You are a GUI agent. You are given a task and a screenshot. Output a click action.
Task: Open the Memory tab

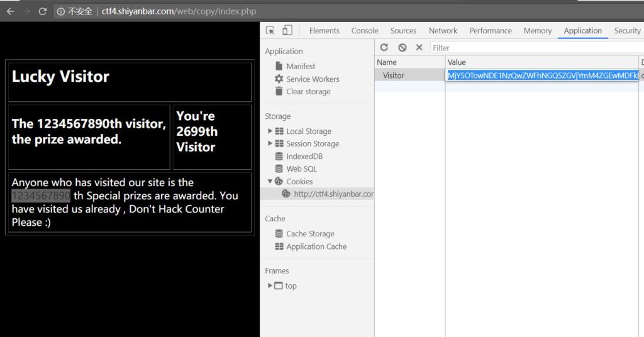pyautogui.click(x=537, y=31)
